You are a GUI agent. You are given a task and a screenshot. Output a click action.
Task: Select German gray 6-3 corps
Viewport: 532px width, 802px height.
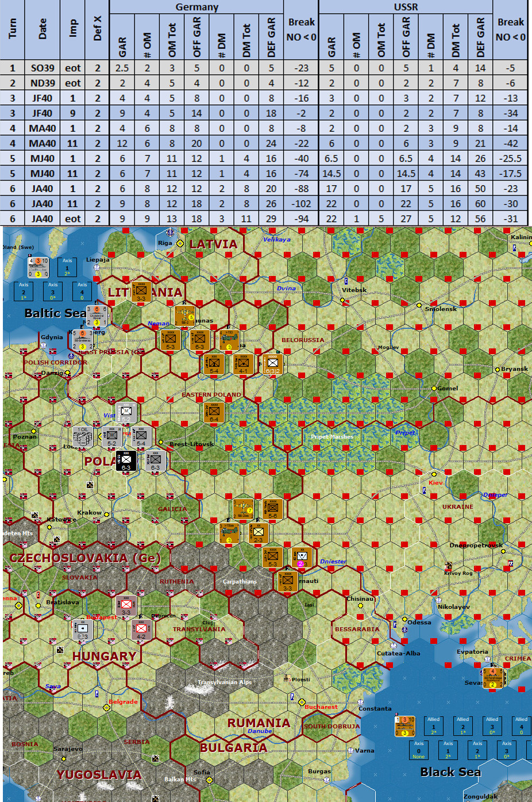(x=156, y=461)
